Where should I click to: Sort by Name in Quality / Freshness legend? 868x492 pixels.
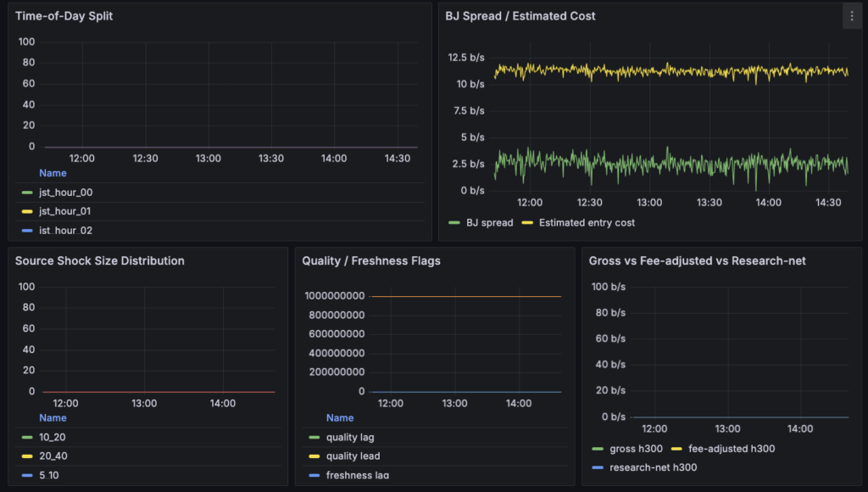[x=340, y=418]
